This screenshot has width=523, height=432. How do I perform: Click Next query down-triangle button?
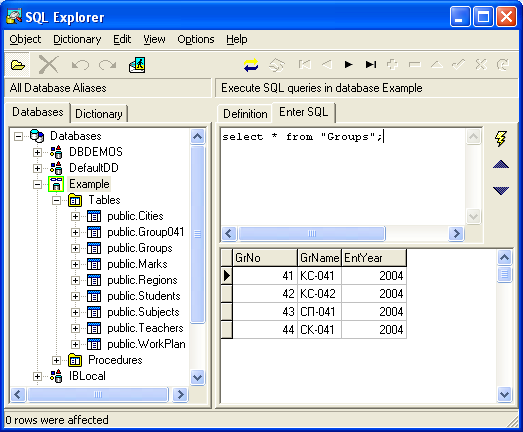[501, 190]
